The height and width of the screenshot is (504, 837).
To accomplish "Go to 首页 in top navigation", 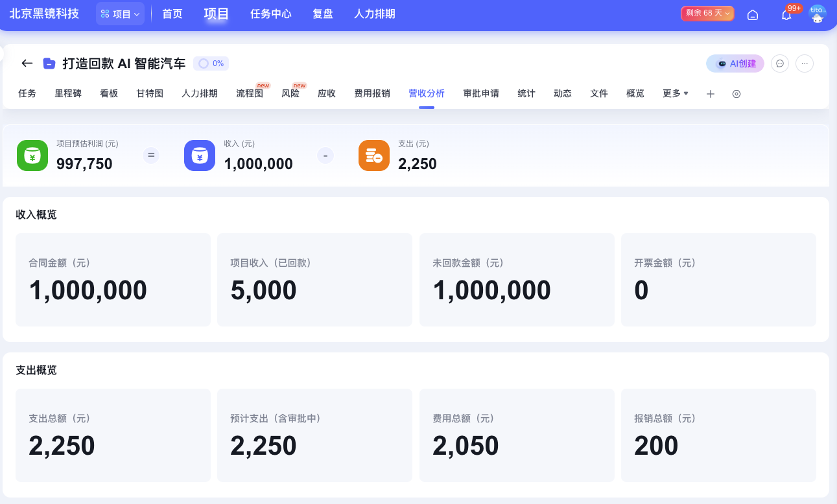I will pyautogui.click(x=172, y=14).
